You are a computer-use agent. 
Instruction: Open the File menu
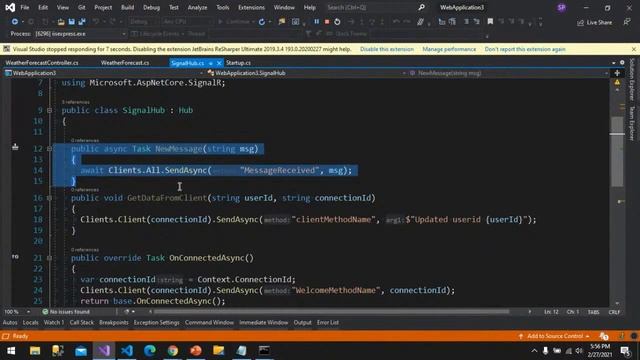[x=24, y=7]
